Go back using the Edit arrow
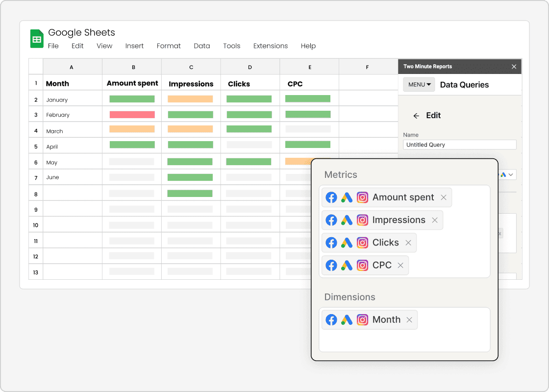 (416, 116)
